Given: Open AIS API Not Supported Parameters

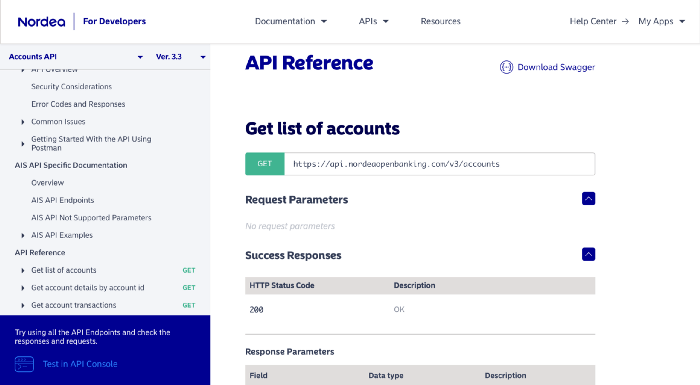Looking at the screenshot, I should click(x=91, y=218).
